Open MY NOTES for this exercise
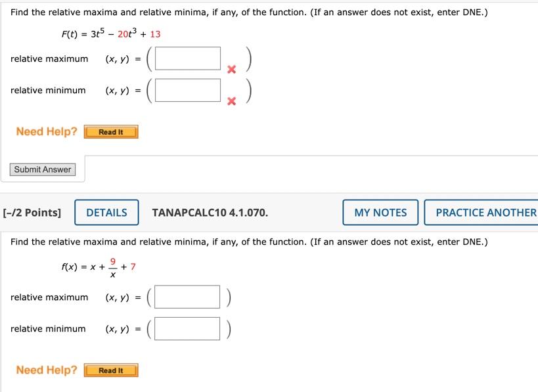 tap(380, 212)
